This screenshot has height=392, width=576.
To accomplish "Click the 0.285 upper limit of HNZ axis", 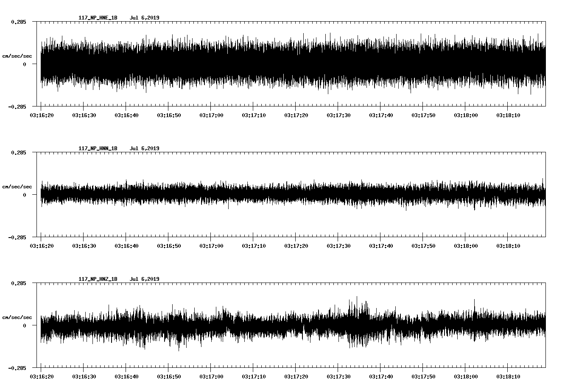I will pos(19,283).
